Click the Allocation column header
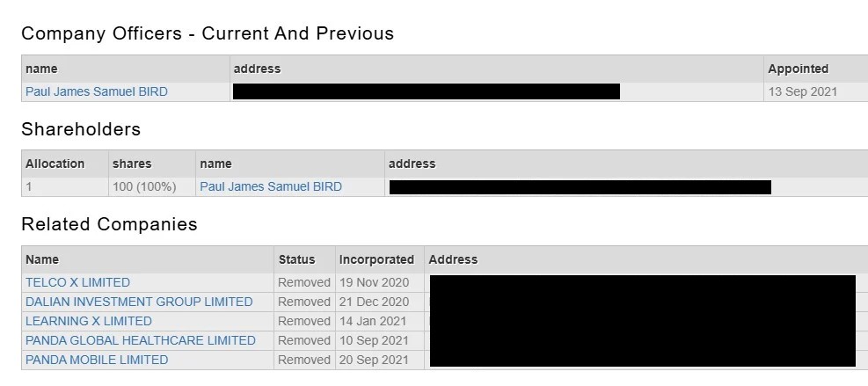The image size is (868, 386). (x=55, y=164)
